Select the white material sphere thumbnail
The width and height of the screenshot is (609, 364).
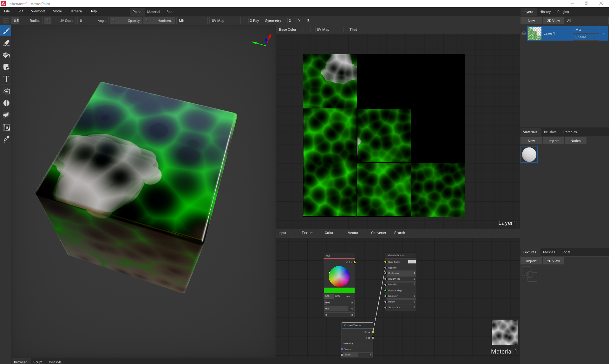(x=529, y=154)
